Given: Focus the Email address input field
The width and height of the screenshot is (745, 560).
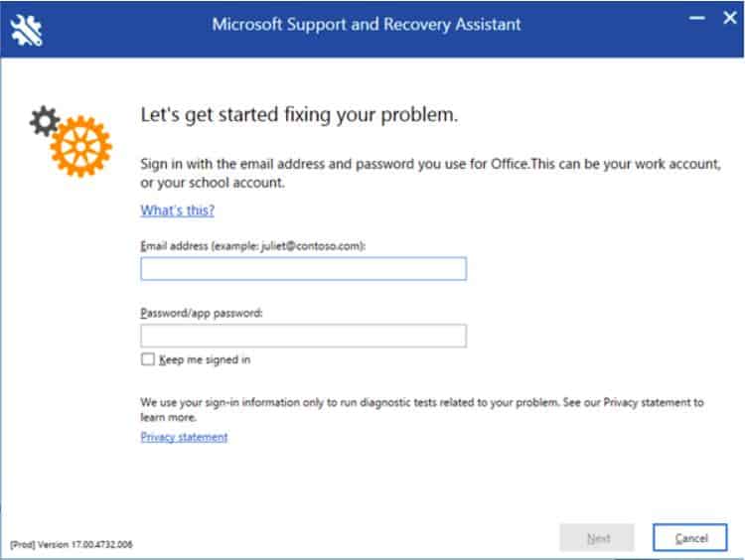Looking at the screenshot, I should coord(304,269).
